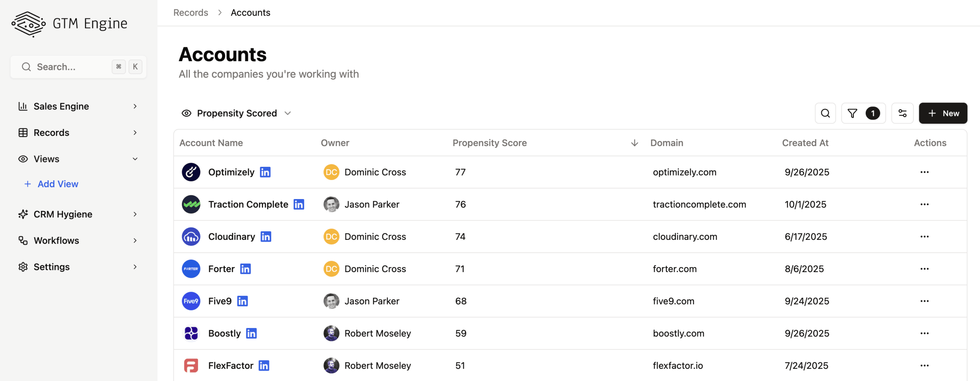This screenshot has height=381, width=980.
Task: Expand the Settings sidebar section
Action: tap(78, 267)
